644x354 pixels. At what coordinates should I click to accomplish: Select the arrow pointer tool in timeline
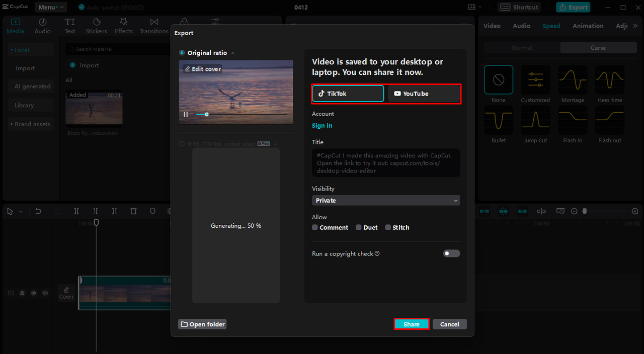[x=10, y=211]
